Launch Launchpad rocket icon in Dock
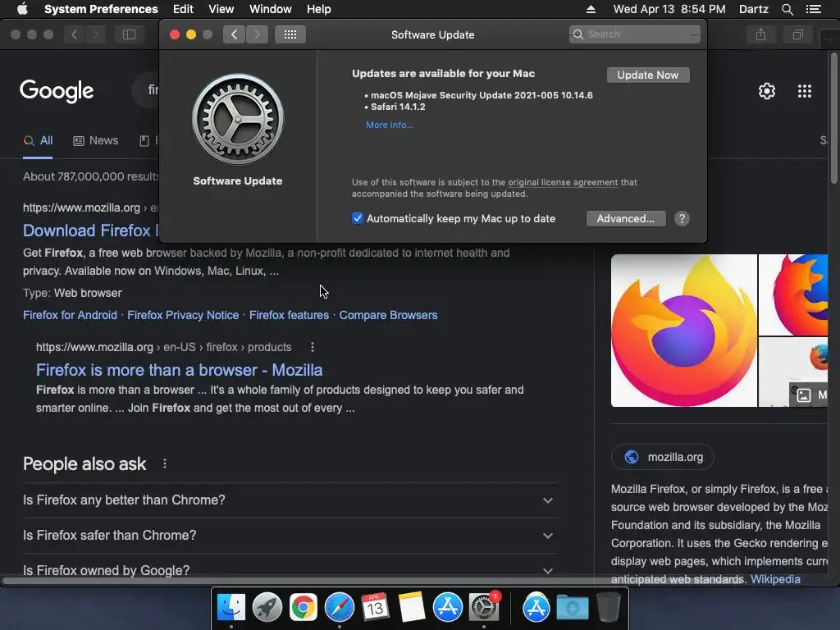 (x=267, y=607)
